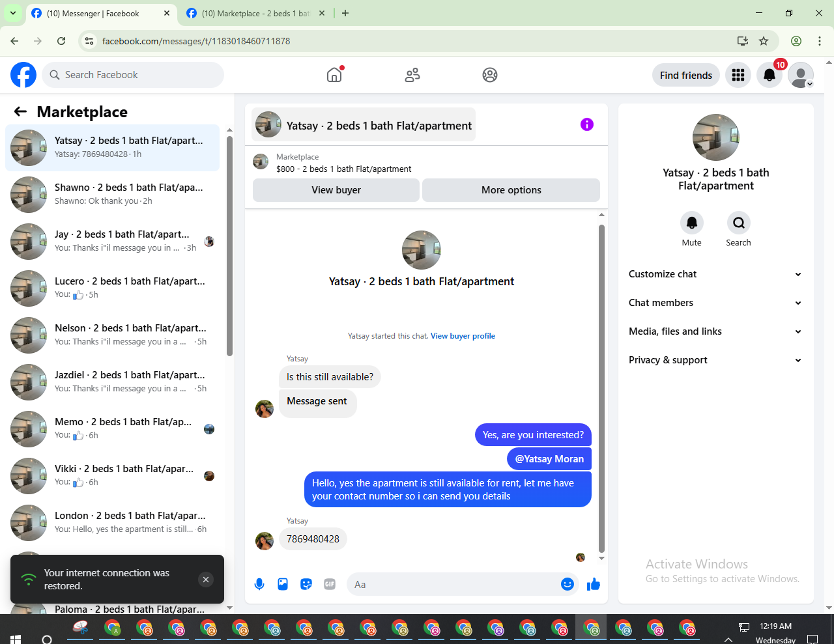The width and height of the screenshot is (834, 644).
Task: Open the Windows Start button
Action: click(x=16, y=639)
